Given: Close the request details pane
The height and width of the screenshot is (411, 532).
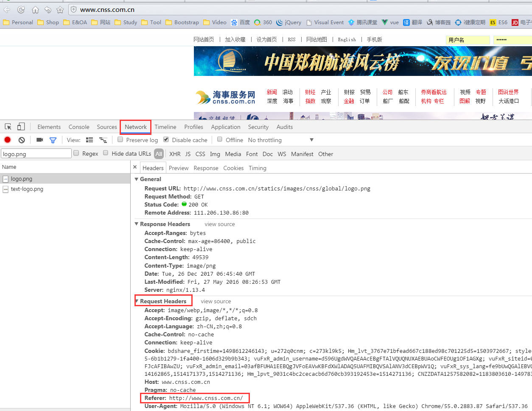Looking at the screenshot, I should (x=135, y=167).
